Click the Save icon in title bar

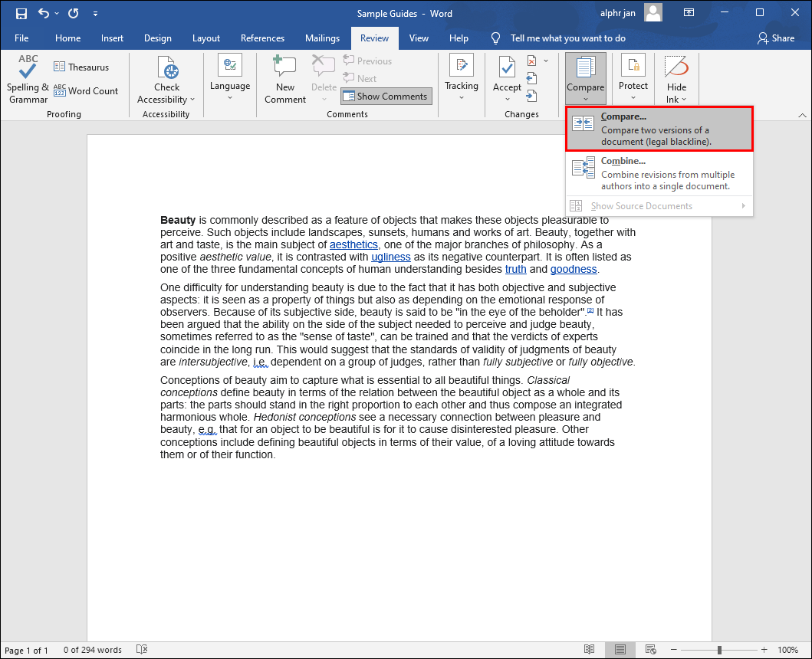coord(21,13)
